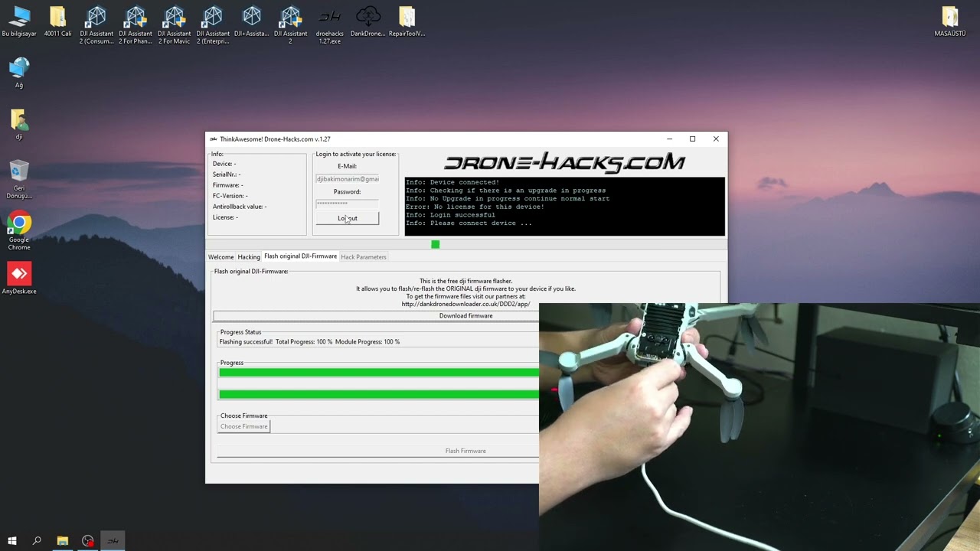Click the 'Firmware: -' info line

[228, 185]
